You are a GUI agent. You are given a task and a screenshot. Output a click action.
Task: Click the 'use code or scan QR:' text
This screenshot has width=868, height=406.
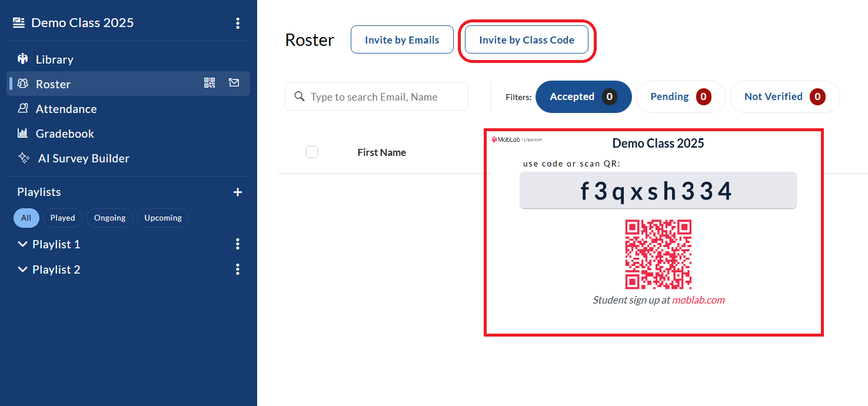[x=571, y=164]
